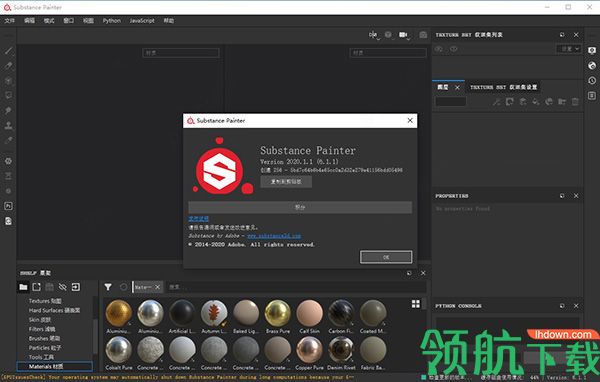Show shelf folder list icon
The image size is (600, 382).
point(23,287)
